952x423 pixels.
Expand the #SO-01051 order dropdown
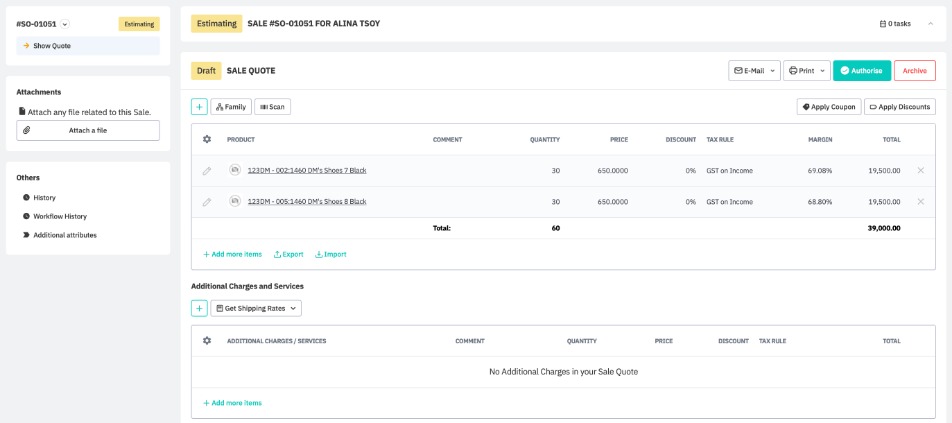(x=65, y=24)
